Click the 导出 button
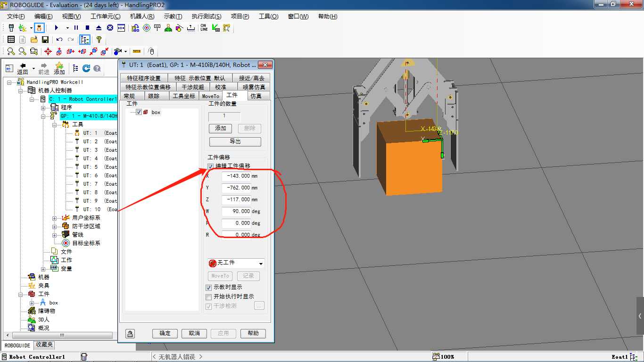644x362 pixels. click(x=235, y=141)
